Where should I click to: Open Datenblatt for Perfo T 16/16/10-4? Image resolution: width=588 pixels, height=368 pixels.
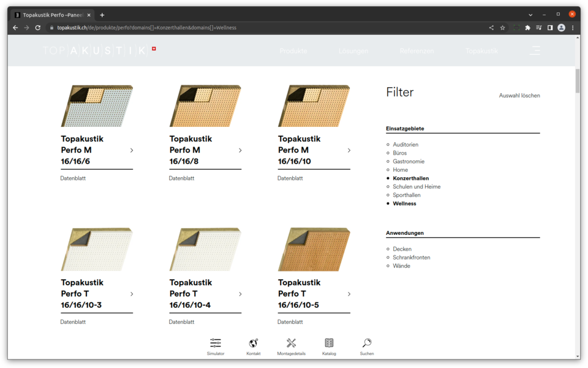(x=181, y=322)
